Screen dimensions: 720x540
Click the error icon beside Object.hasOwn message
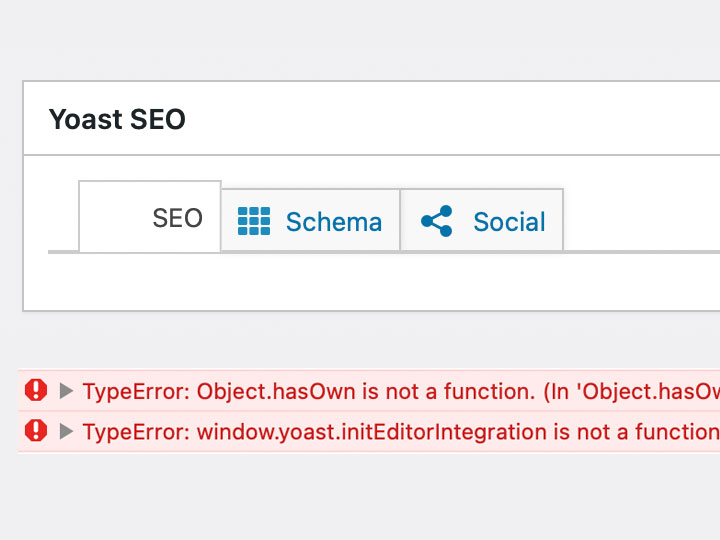pos(36,390)
